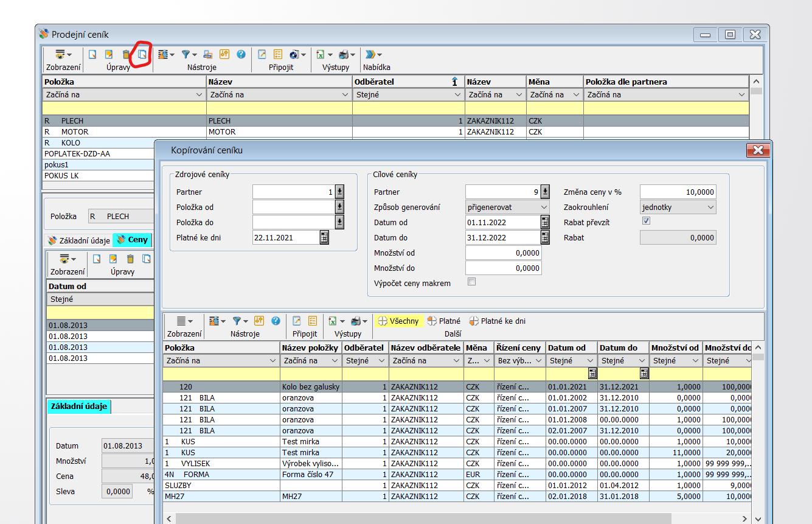Image resolution: width=812 pixels, height=524 pixels.
Task: Click the circled copy price list icon
Action: pyautogui.click(x=142, y=54)
